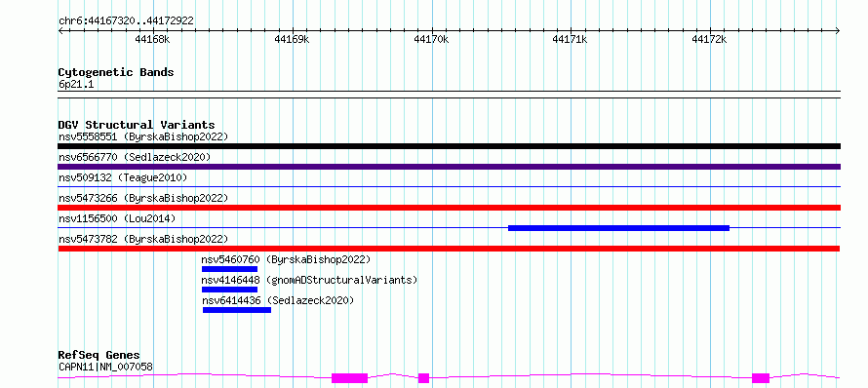
Task: Click the CAPN11|NM_007058 gene label
Action: click(x=105, y=367)
